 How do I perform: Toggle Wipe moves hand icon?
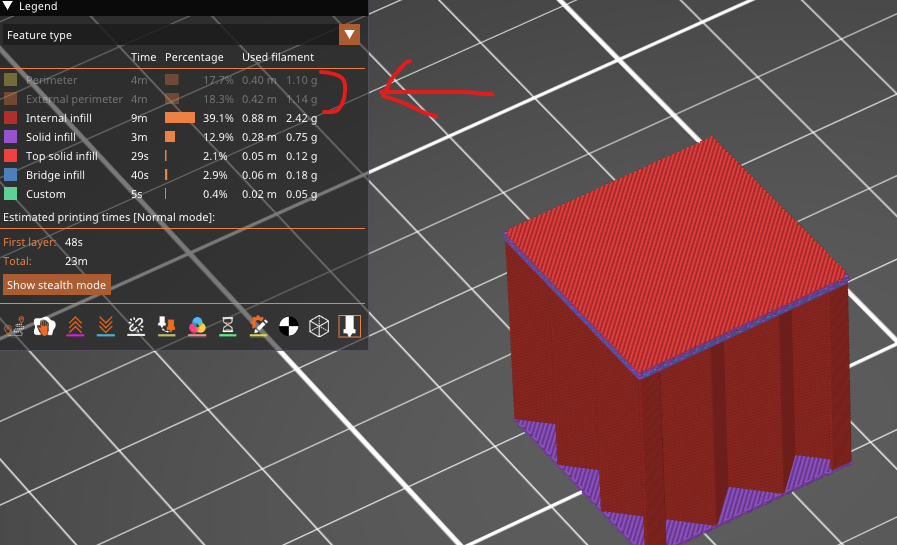pos(45,327)
